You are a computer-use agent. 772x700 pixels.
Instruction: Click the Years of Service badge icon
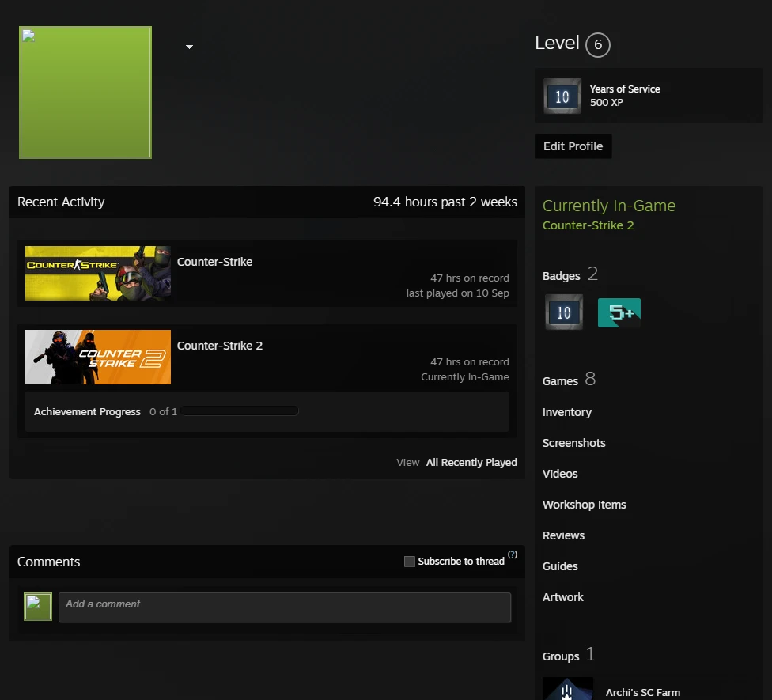[x=562, y=96]
